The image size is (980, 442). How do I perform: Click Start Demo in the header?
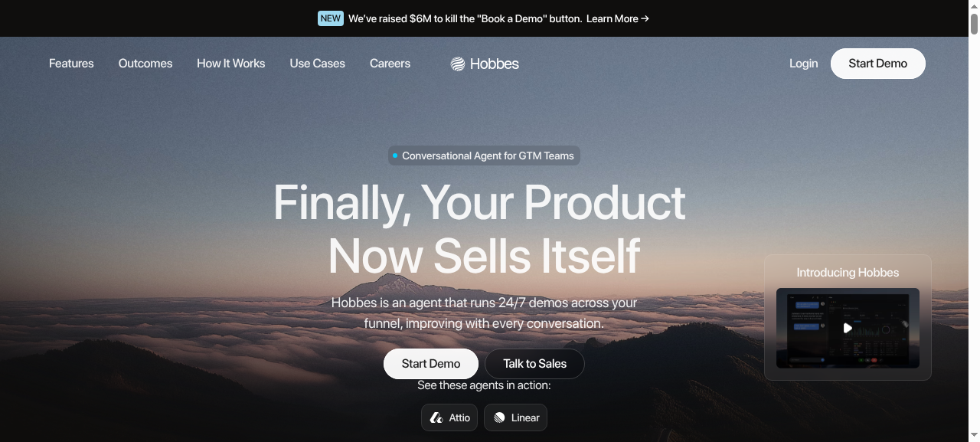point(878,64)
